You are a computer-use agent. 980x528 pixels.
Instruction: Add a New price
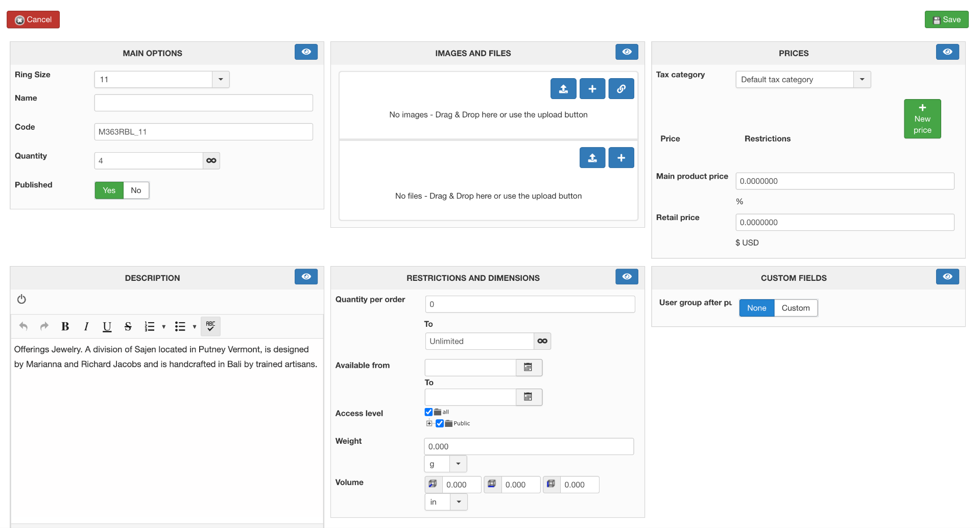922,119
